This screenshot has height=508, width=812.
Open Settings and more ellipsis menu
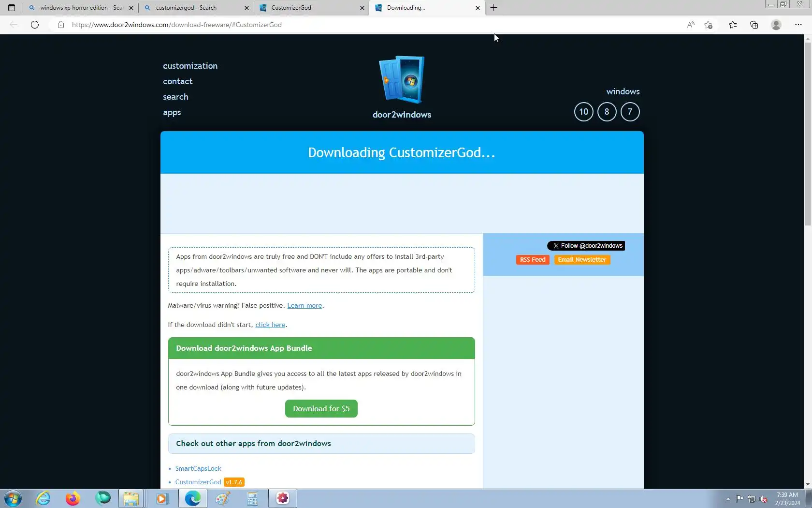[798, 25]
